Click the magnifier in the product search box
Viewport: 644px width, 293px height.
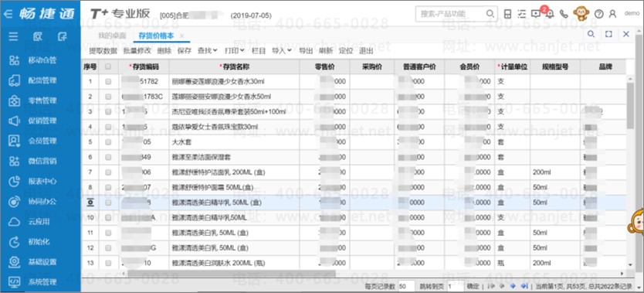pos(490,14)
